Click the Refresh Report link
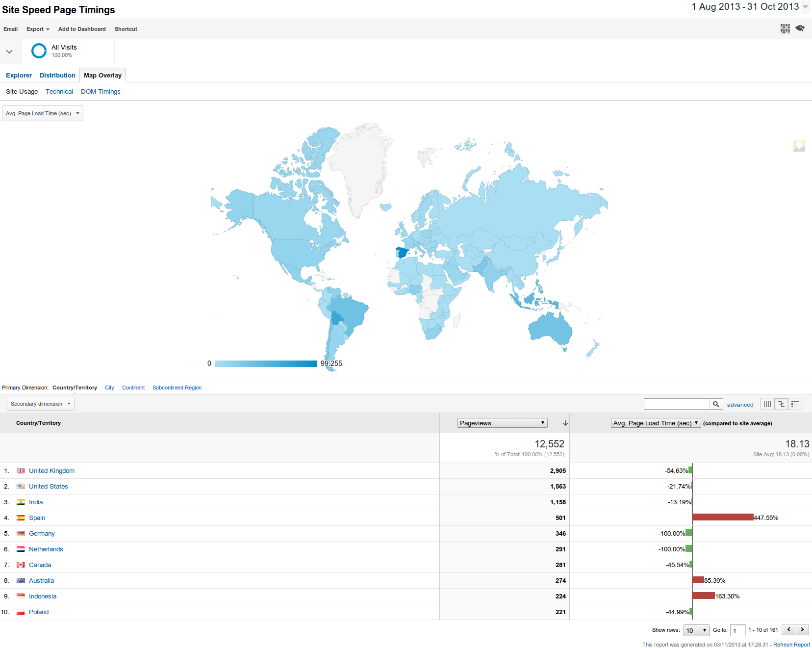This screenshot has height=648, width=812. (x=791, y=645)
